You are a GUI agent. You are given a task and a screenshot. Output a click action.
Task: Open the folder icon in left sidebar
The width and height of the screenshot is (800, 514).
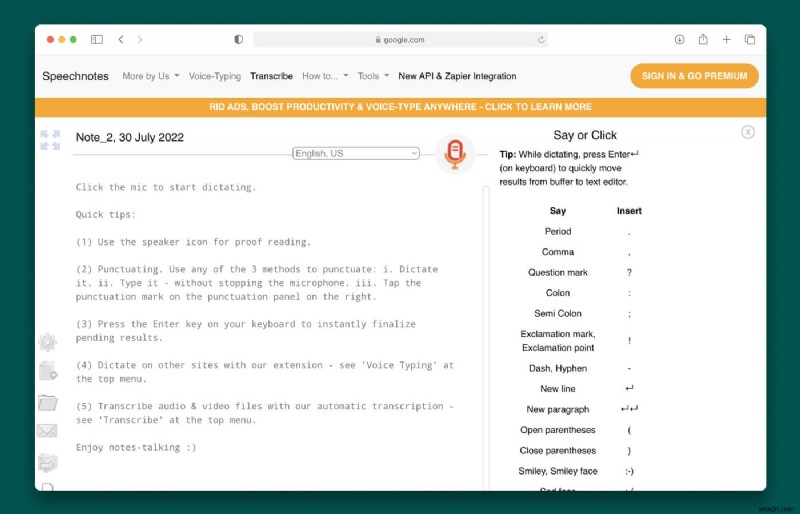[x=47, y=403]
